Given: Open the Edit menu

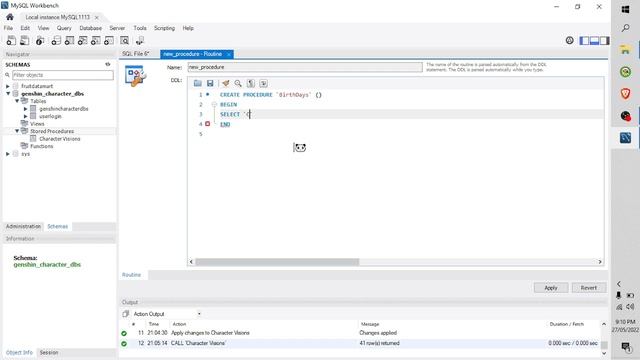Looking at the screenshot, I should (25, 28).
